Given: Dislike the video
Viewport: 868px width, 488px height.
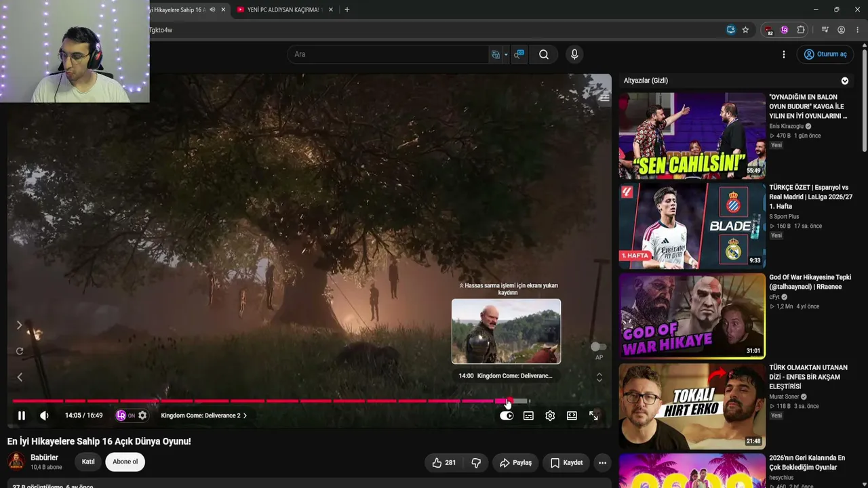Looking at the screenshot, I should pyautogui.click(x=476, y=463).
